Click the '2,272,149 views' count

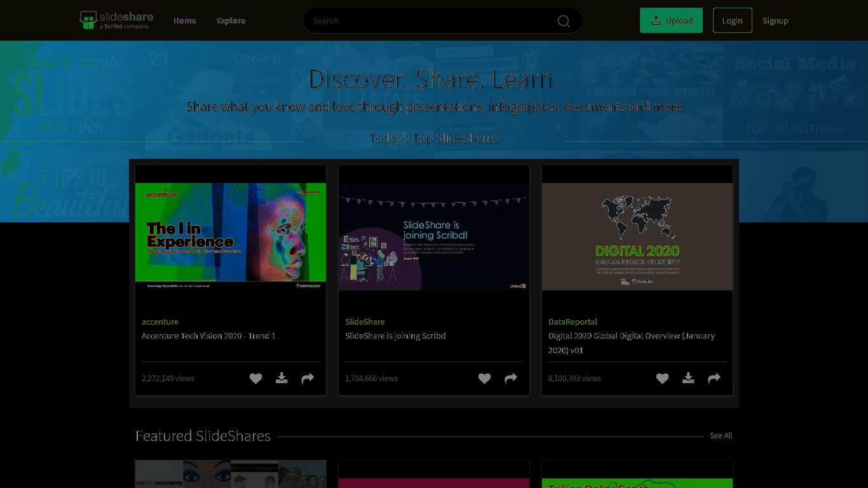[168, 378]
